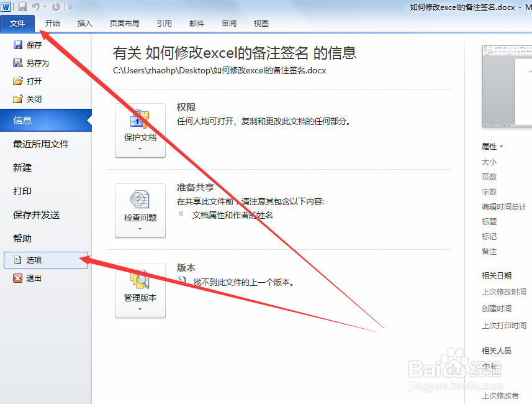
Task: Click the 关闭 folder icon in sidebar
Action: tap(17, 99)
